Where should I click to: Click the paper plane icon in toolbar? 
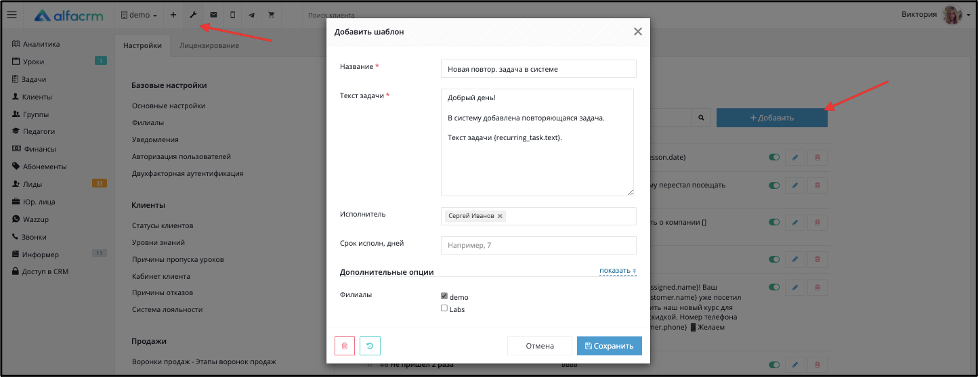coord(252,15)
